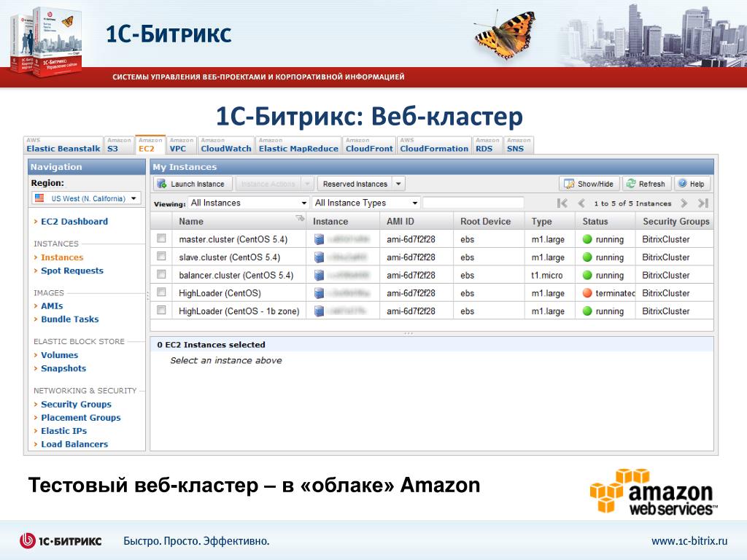
Task: Open Load Balancers in the navigation
Action: pos(74,444)
